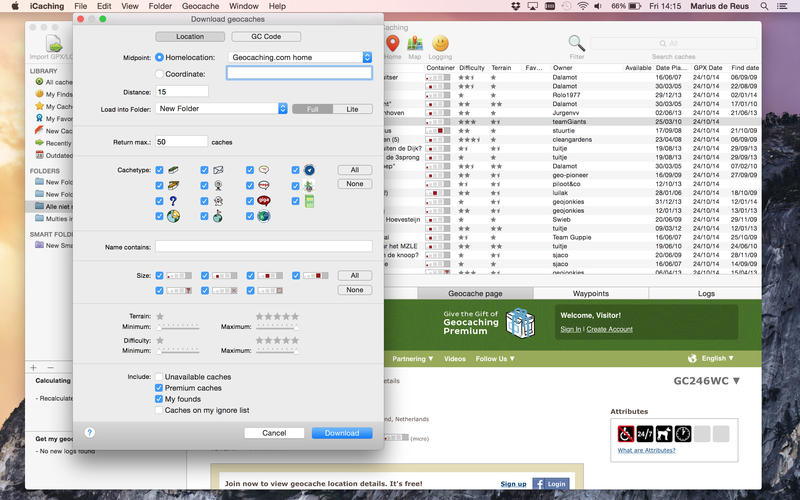Open the Geocache menu in menu bar
Image resolution: width=800 pixels, height=500 pixels.
click(202, 6)
